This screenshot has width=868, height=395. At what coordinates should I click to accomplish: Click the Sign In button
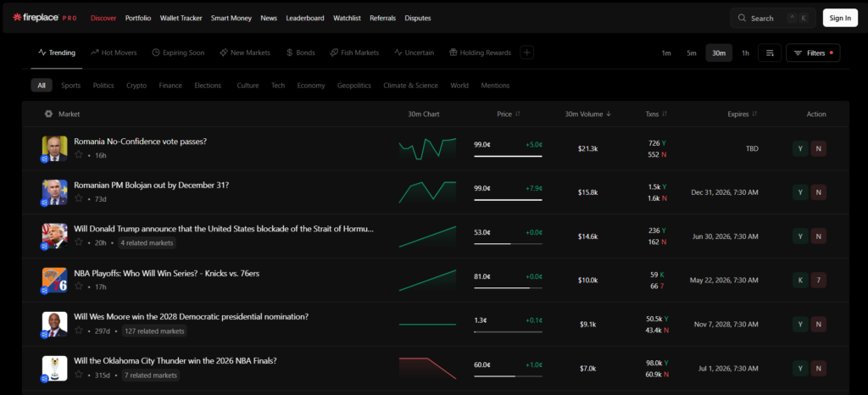pyautogui.click(x=840, y=18)
